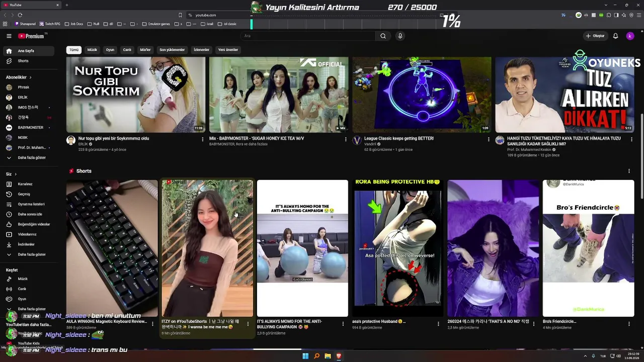644x362 pixels.
Task: Select the Oyun filter chip
Action: (x=110, y=50)
